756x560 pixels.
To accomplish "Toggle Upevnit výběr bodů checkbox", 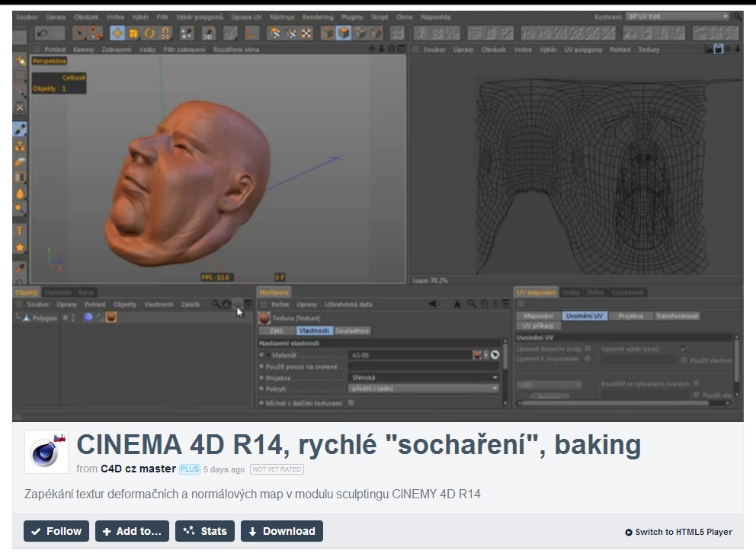I will [x=684, y=348].
